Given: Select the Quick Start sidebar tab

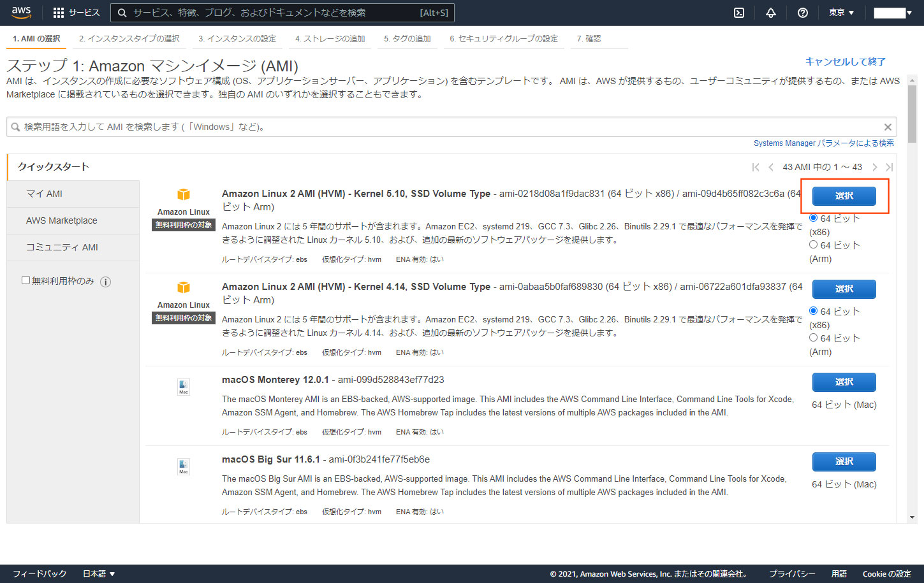Looking at the screenshot, I should tap(73, 167).
